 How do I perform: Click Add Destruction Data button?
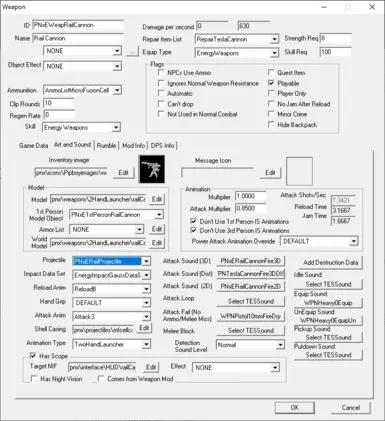(330, 263)
